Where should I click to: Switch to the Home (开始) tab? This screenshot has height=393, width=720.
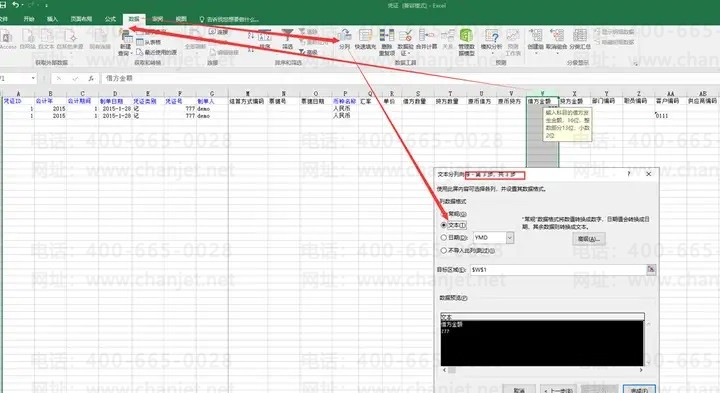click(x=29, y=19)
